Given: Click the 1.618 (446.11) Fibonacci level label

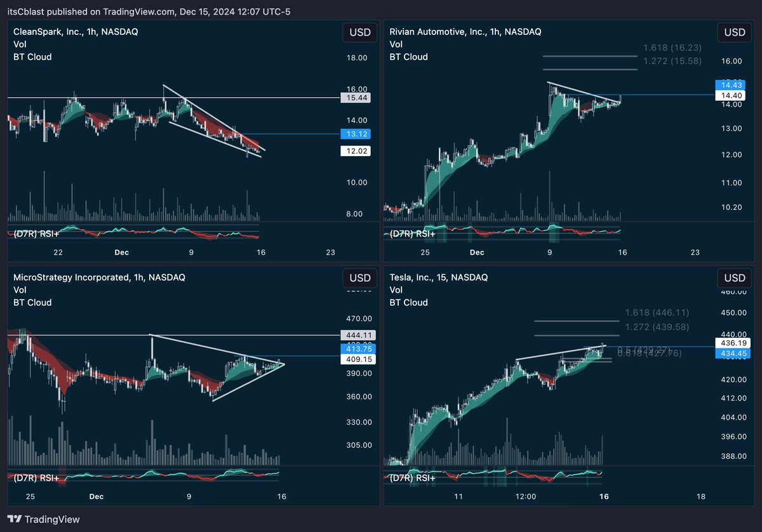Looking at the screenshot, I should pyautogui.click(x=657, y=312).
